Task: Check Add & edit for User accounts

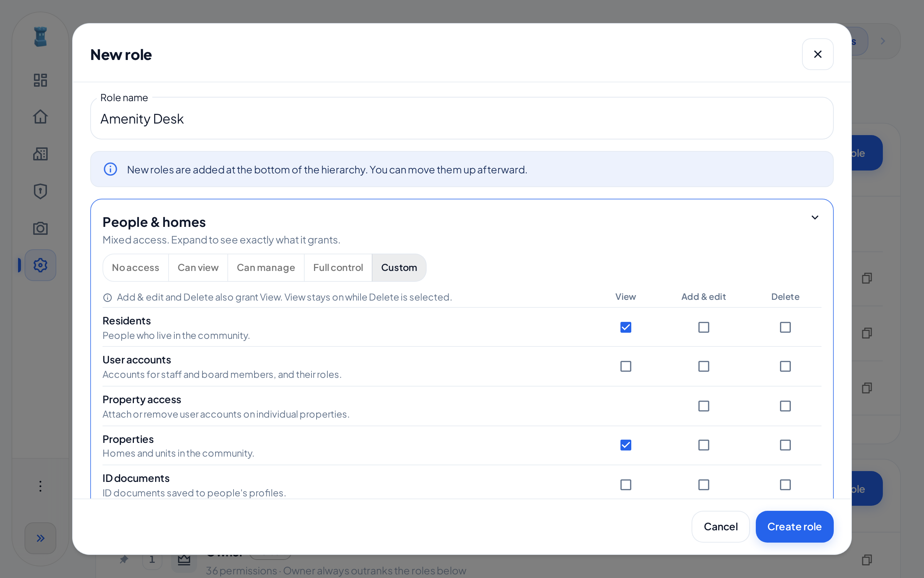Action: (x=703, y=366)
